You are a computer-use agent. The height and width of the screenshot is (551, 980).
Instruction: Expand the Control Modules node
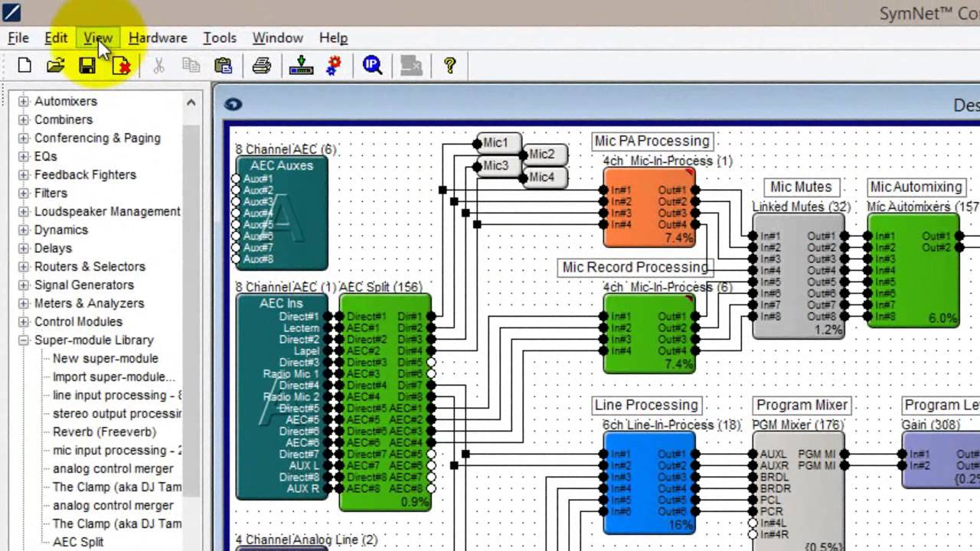(24, 321)
